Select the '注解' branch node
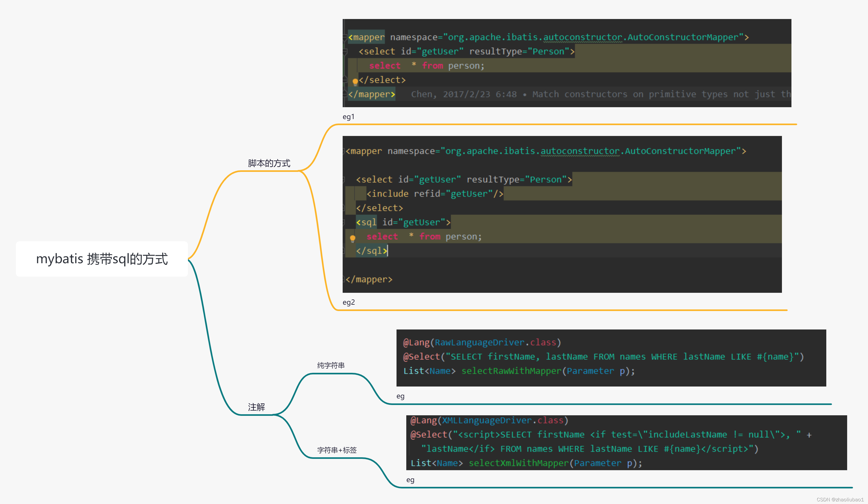The height and width of the screenshot is (504, 868). pos(256,407)
